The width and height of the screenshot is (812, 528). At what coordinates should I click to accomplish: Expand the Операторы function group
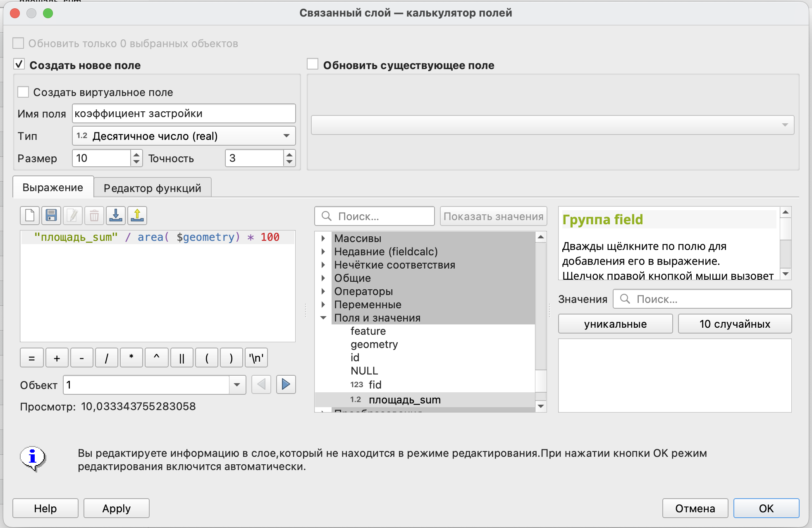(x=323, y=291)
